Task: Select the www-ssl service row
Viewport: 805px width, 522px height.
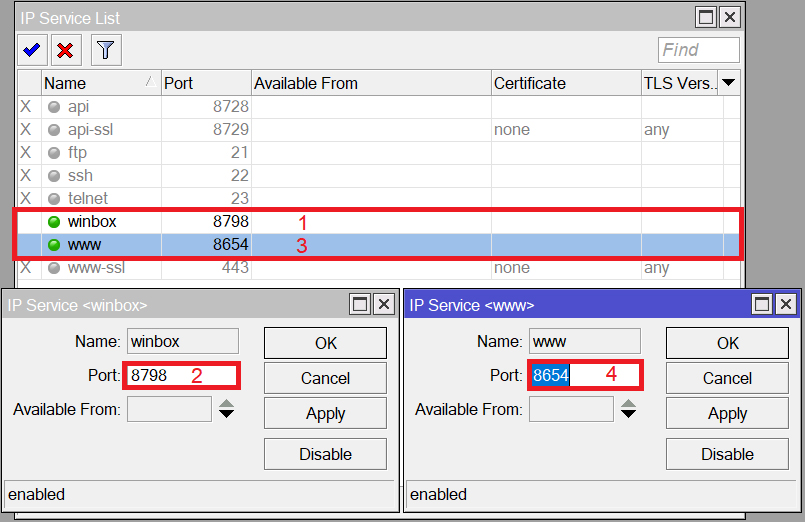Action: pos(378,268)
